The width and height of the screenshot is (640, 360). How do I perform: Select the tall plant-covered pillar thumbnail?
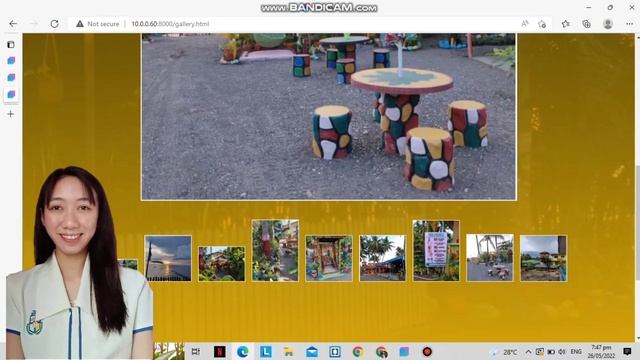pyautogui.click(x=275, y=250)
